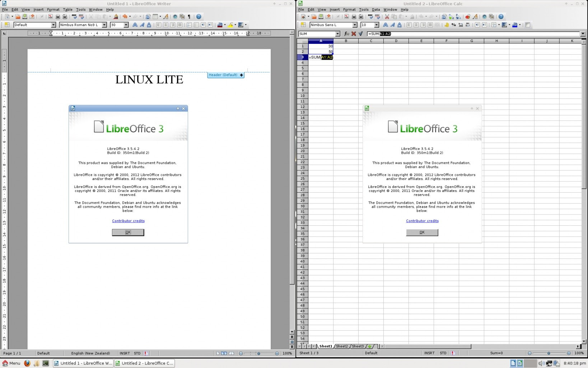The height and width of the screenshot is (368, 588).
Task: Adjust the zoom slider in Calc status bar
Action: point(549,353)
